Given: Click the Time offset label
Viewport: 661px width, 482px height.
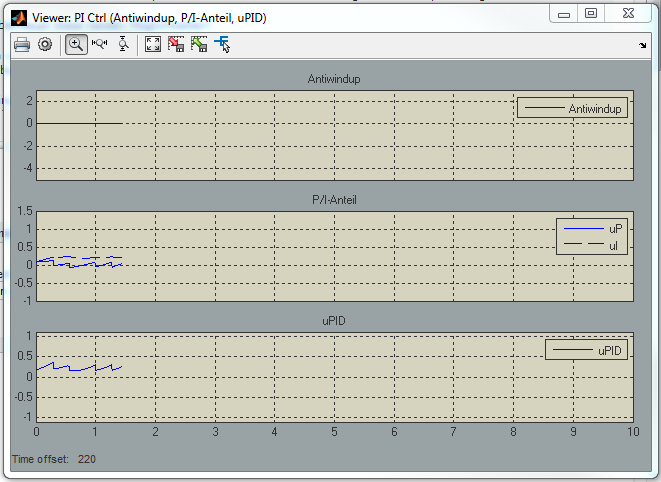Looking at the screenshot, I should [40, 459].
